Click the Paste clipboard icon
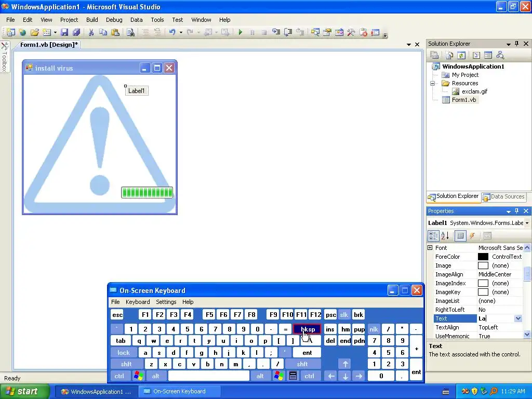Screen dimensions: 532x399 (115, 32)
